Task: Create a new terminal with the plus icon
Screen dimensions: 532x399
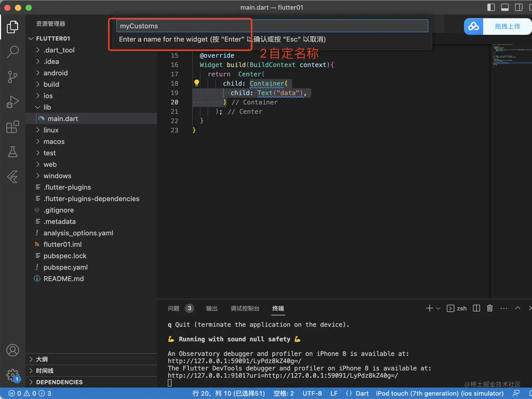Action: click(429, 308)
